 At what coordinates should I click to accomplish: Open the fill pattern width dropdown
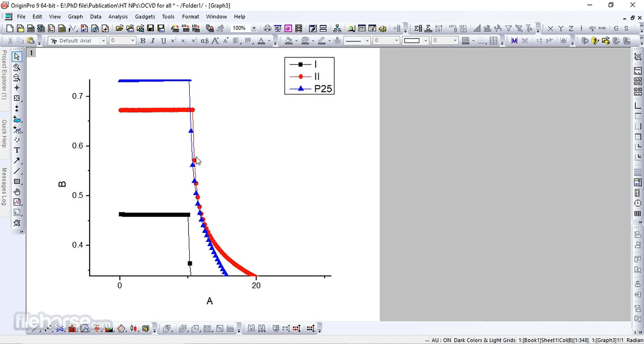[455, 41]
